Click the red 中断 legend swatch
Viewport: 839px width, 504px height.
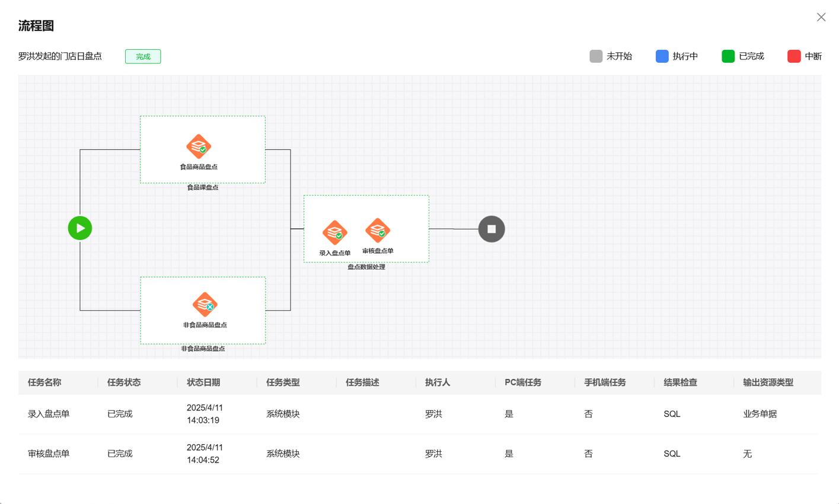click(794, 56)
